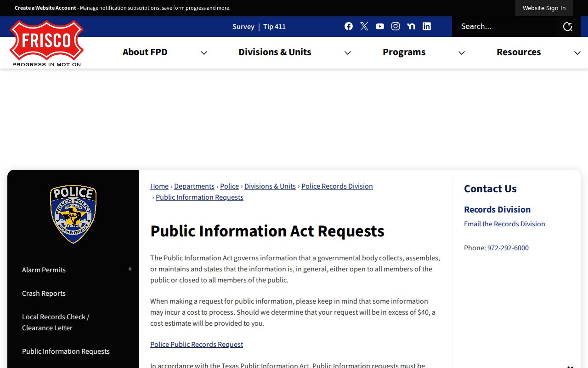Screen dimensions: 588x368
Task: Expand the About FPD dropdown arrow
Action: 204,53
